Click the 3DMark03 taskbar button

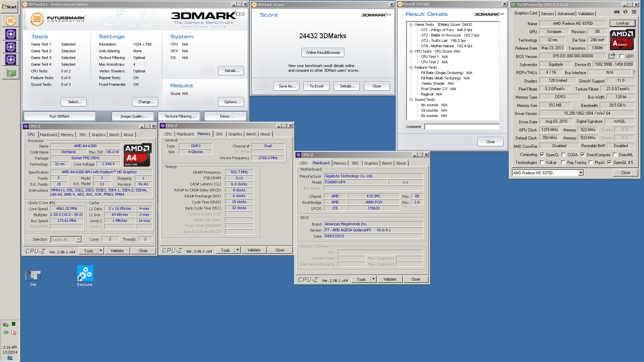pos(10,21)
